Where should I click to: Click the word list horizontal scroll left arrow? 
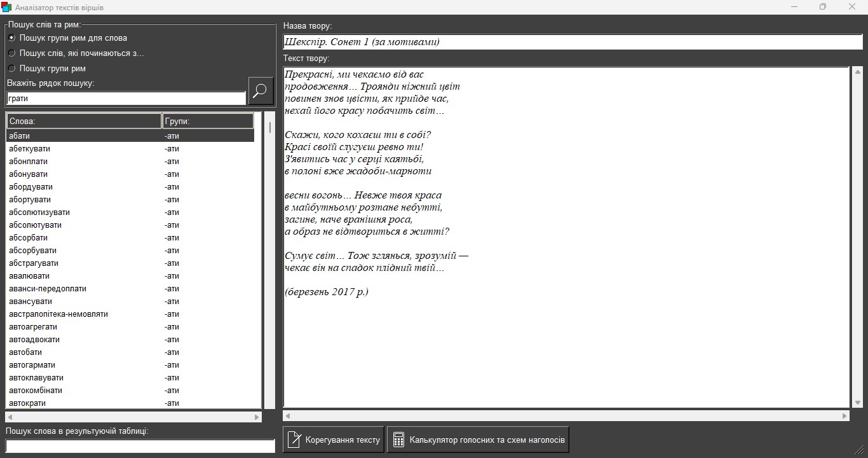point(10,417)
